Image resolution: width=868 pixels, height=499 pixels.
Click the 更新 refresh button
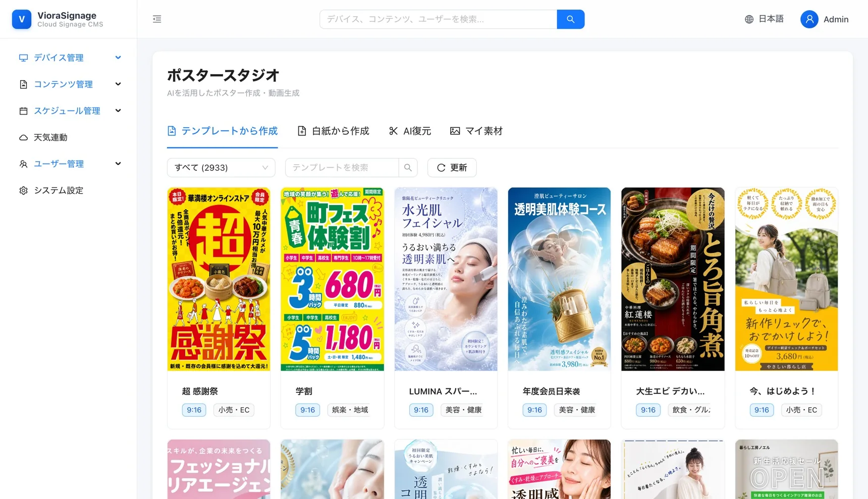point(452,168)
